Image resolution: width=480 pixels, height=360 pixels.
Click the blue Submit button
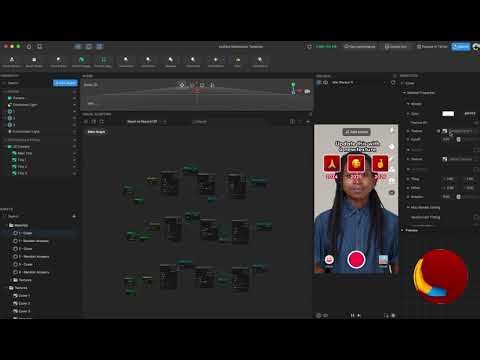pos(461,47)
